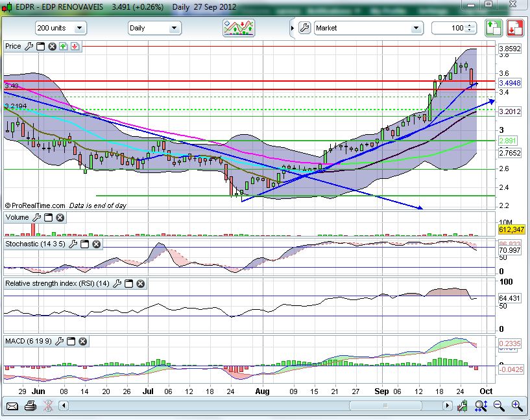
Task: Maximize the Price panel
Action: pyautogui.click(x=41, y=46)
